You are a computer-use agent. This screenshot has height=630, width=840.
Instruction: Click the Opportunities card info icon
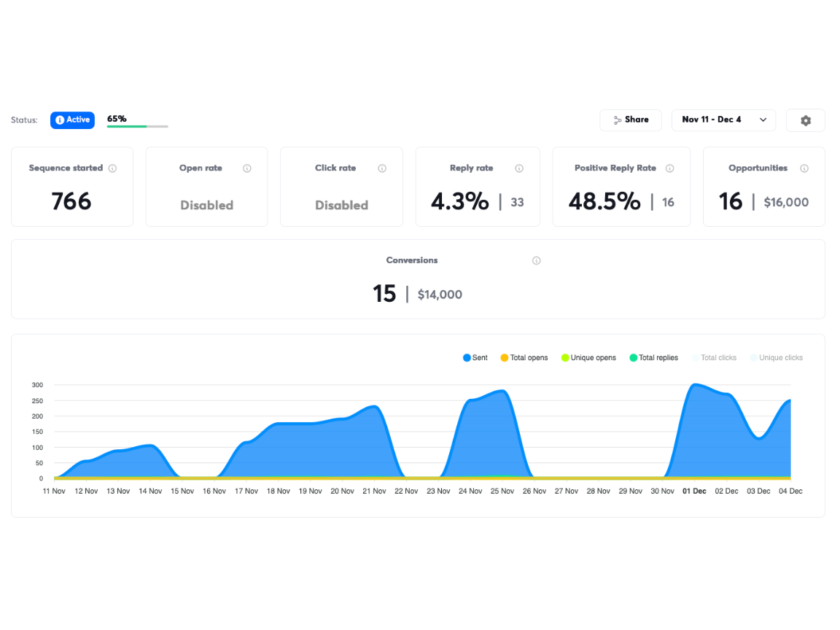coord(804,168)
